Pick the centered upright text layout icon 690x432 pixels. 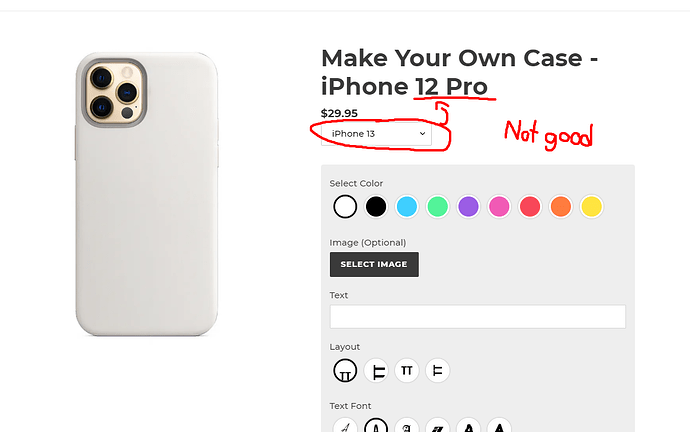[407, 371]
